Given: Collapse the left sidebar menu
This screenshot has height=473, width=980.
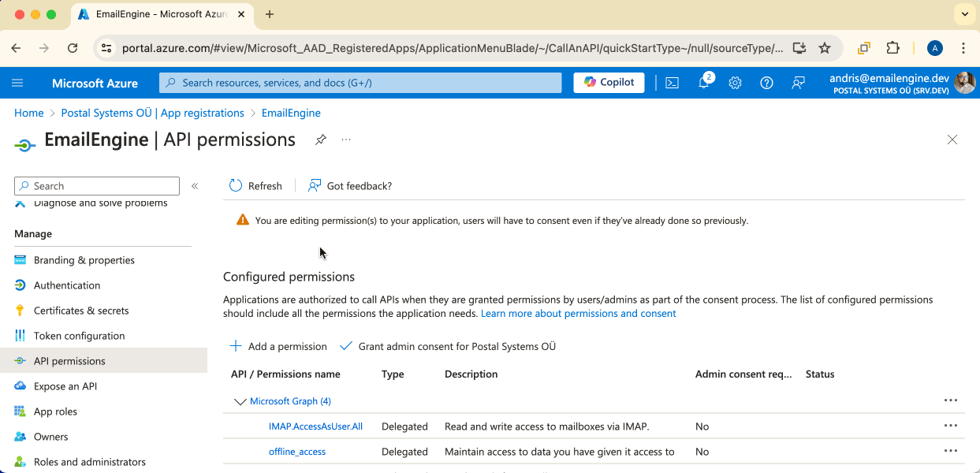Looking at the screenshot, I should [x=195, y=186].
